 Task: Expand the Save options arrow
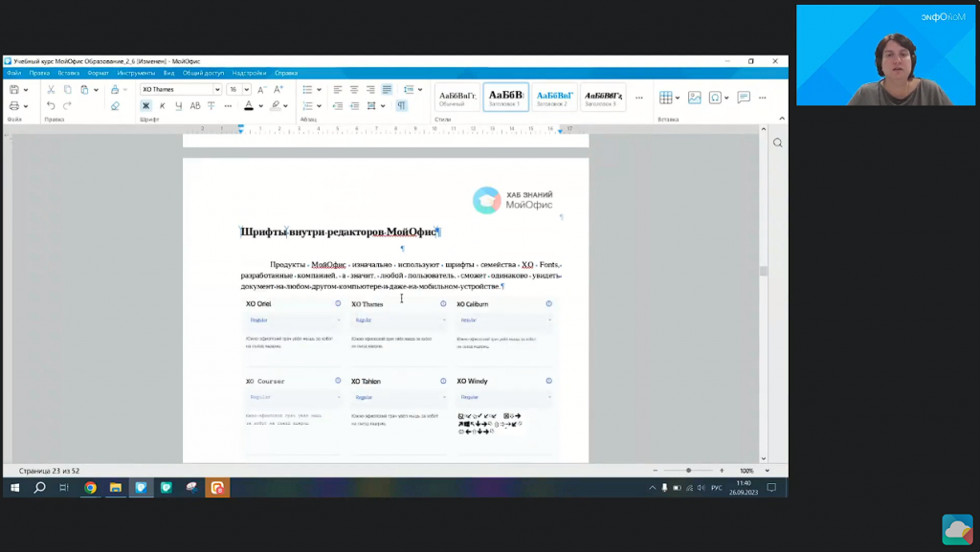[26, 90]
